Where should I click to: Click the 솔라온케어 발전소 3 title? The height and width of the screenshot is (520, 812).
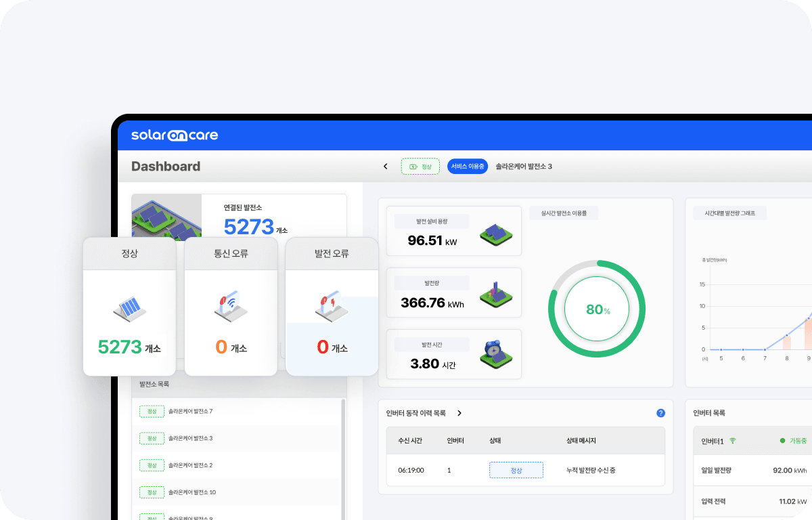524,167
